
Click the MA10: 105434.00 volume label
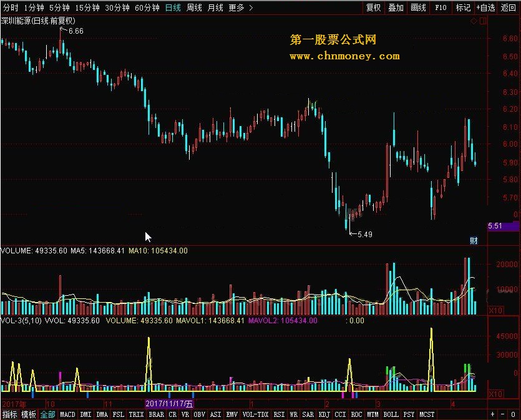(x=158, y=251)
